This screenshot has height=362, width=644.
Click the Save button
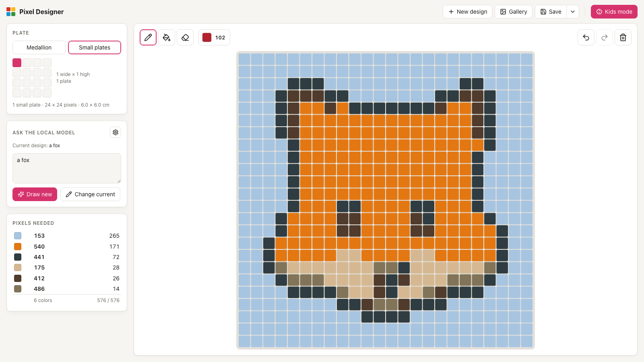point(551,12)
